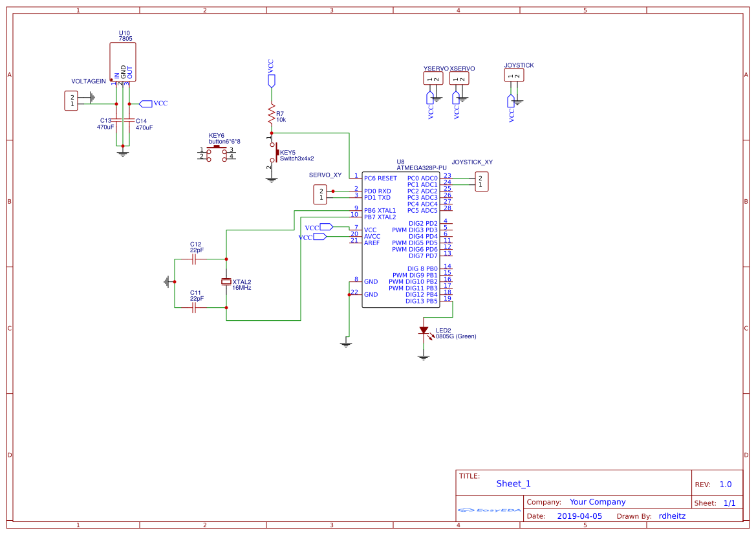Click the ATMEGA328P-PU microcontroller symbol

[401, 239]
